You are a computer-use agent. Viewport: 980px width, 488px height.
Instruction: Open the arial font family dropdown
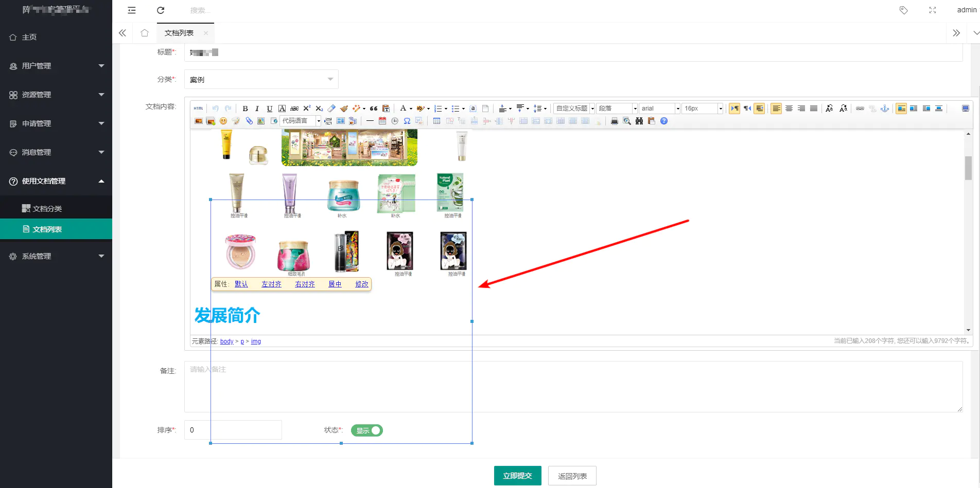tap(660, 109)
